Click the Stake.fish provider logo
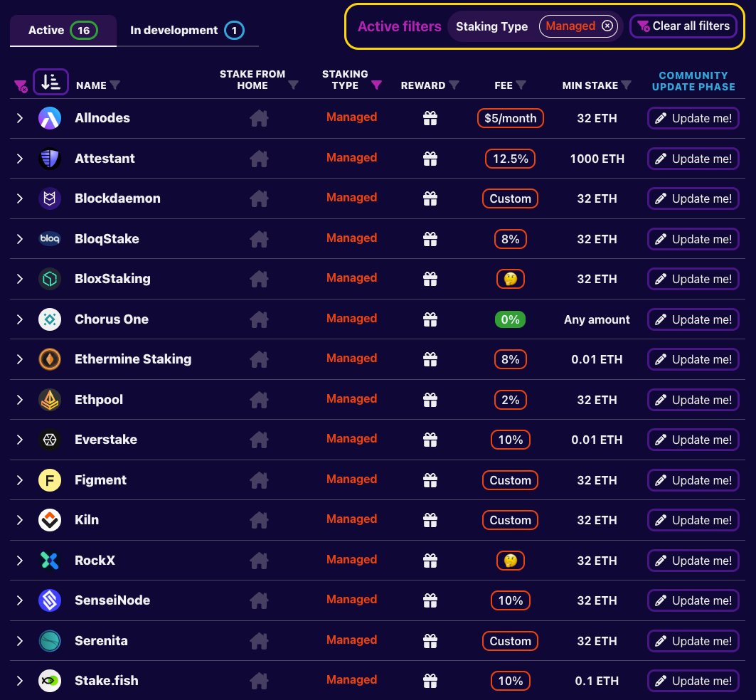 click(x=50, y=681)
